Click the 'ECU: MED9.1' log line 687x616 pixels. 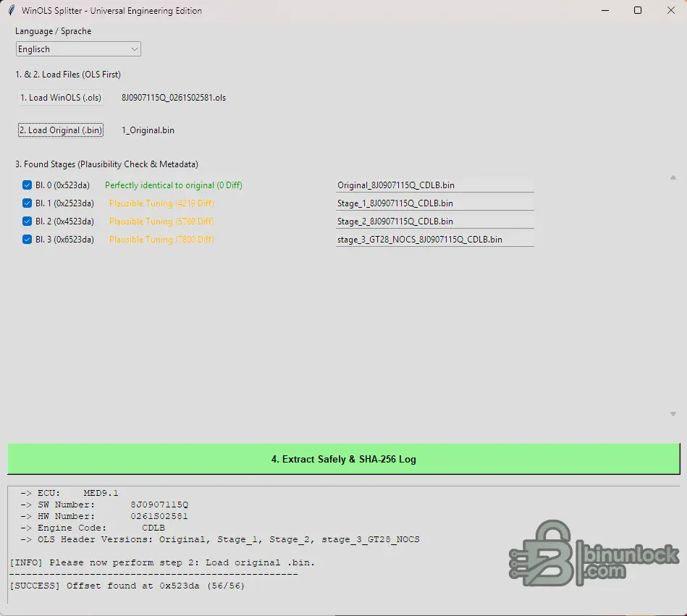click(69, 493)
